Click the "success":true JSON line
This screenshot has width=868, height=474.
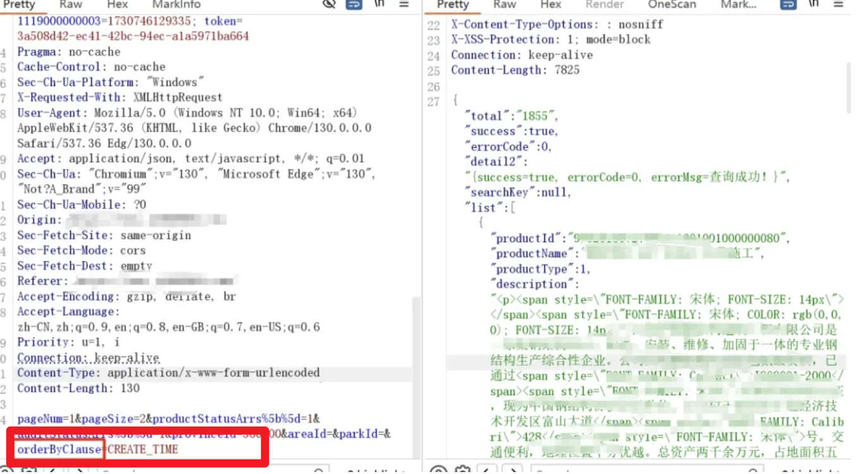pos(511,131)
